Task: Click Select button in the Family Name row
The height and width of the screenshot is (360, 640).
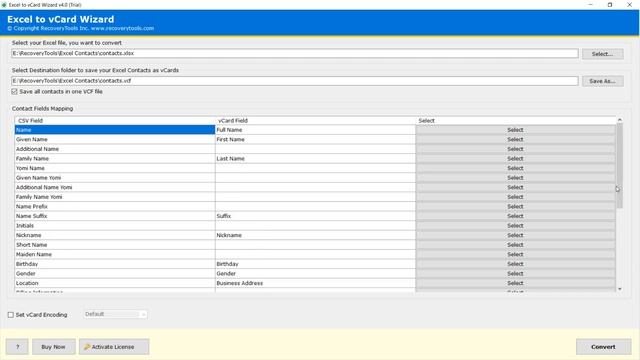Action: (516, 159)
